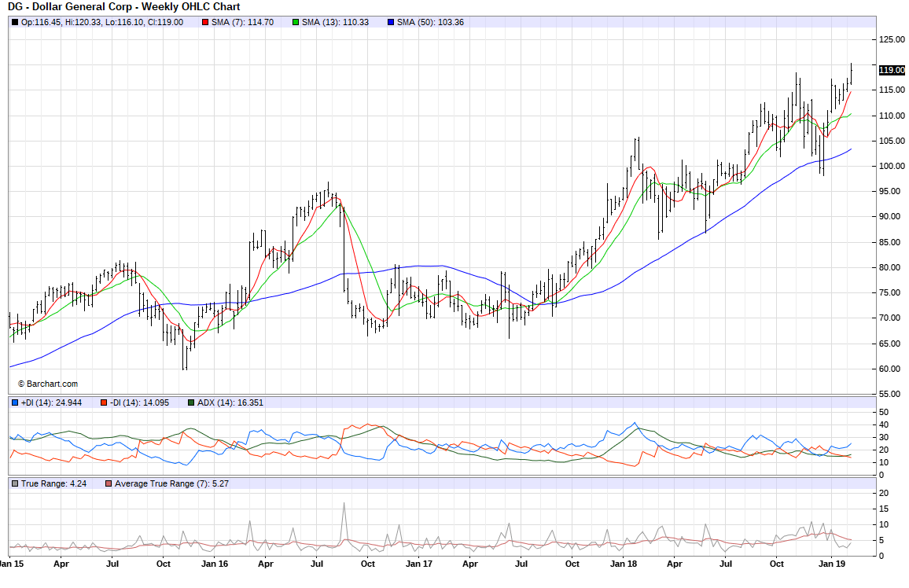Click the 'Jan 16' date axis label

(215, 564)
